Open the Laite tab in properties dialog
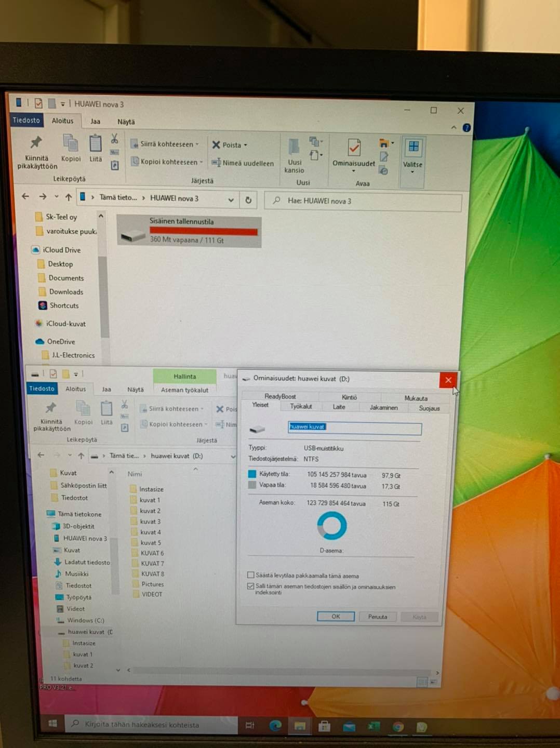 coord(339,407)
